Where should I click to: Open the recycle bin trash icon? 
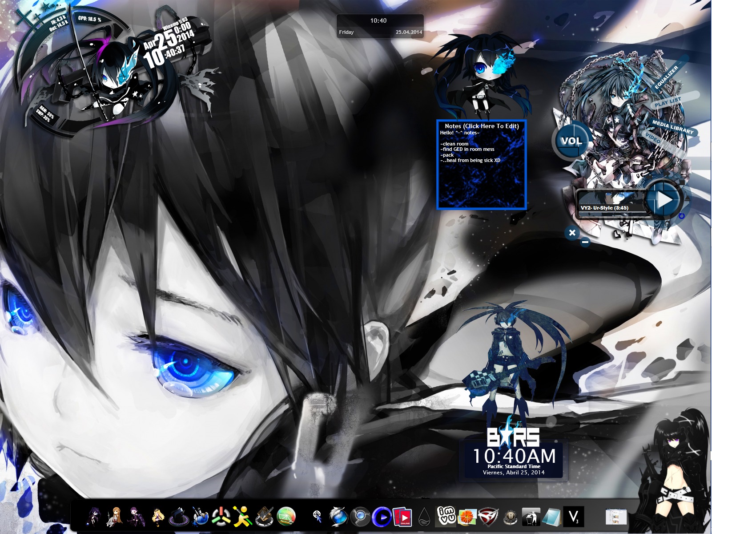(531, 517)
